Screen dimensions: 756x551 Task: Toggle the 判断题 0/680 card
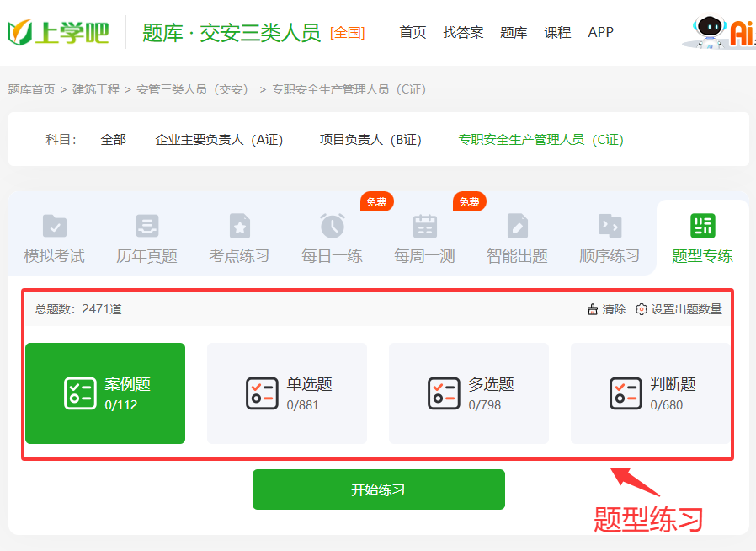click(651, 393)
